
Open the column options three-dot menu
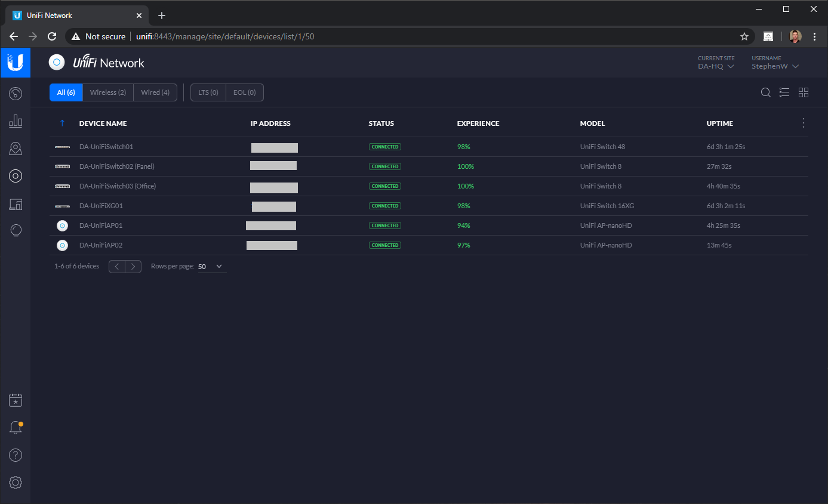point(804,123)
